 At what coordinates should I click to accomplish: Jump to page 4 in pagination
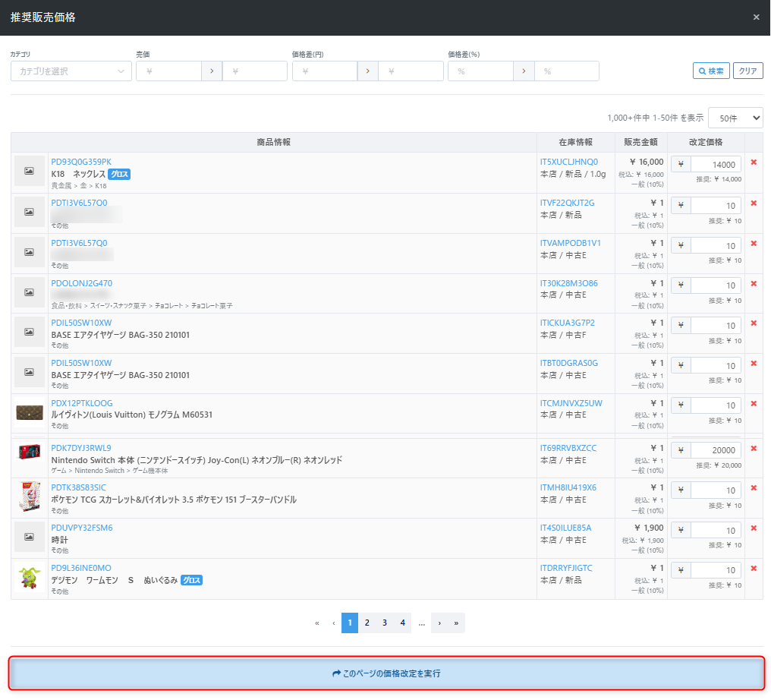point(403,623)
